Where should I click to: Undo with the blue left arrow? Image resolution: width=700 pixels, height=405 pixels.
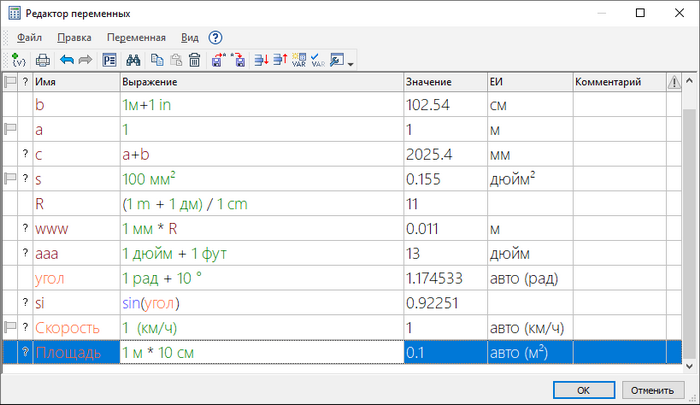[x=67, y=60]
